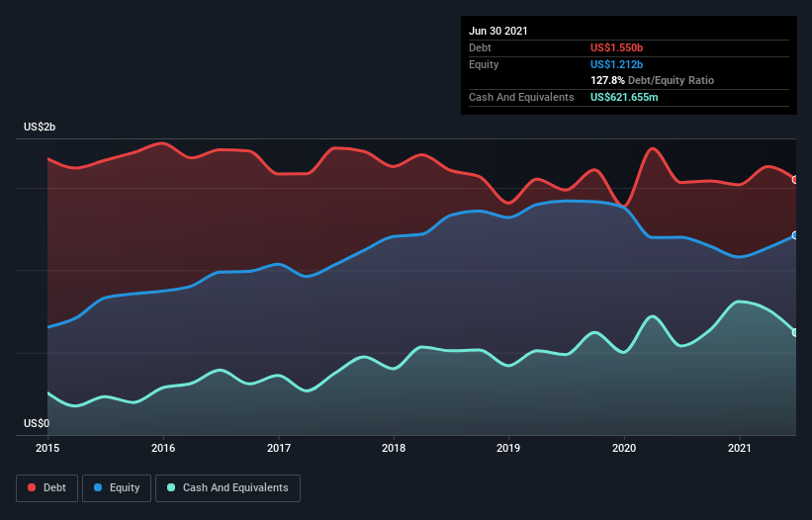Toggle the Equity legend button
Screen dimensions: 812x520
[x=117, y=488]
